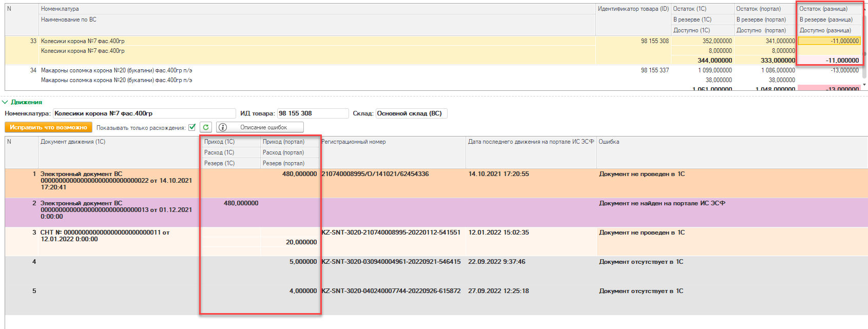Click the green refresh icon button
The height and width of the screenshot is (329, 868).
point(206,127)
